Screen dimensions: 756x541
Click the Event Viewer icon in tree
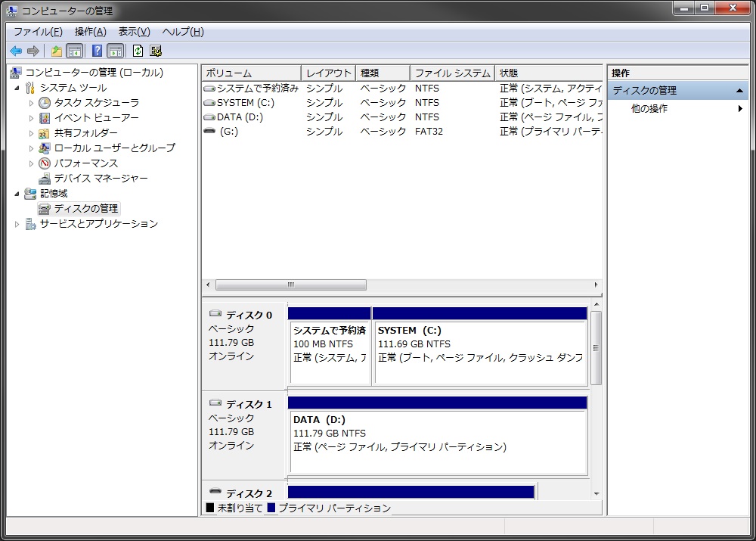(45, 118)
